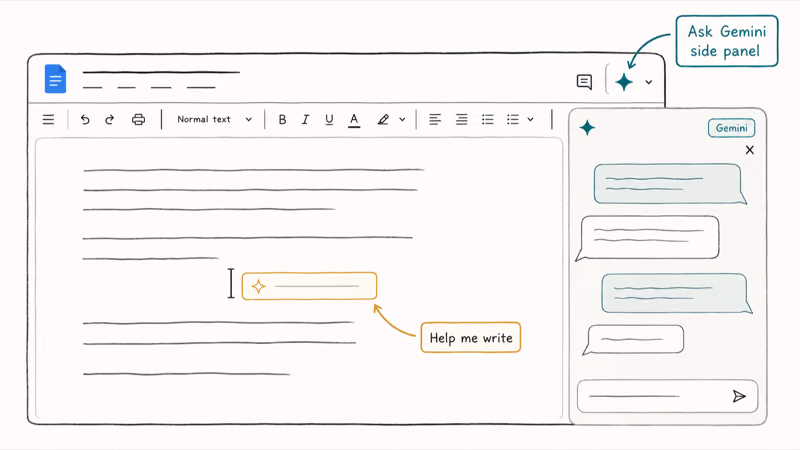Open the text color picker (A)
The height and width of the screenshot is (450, 800).
354,120
